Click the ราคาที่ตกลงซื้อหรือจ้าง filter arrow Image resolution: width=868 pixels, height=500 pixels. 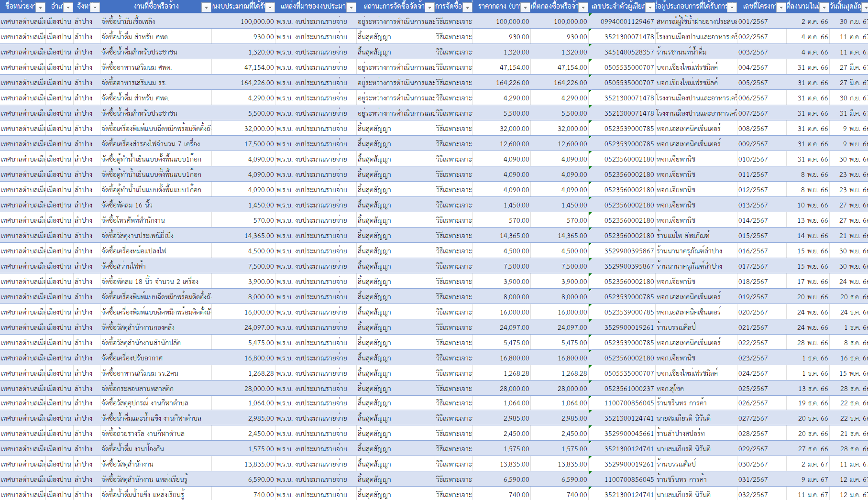pos(583,7)
